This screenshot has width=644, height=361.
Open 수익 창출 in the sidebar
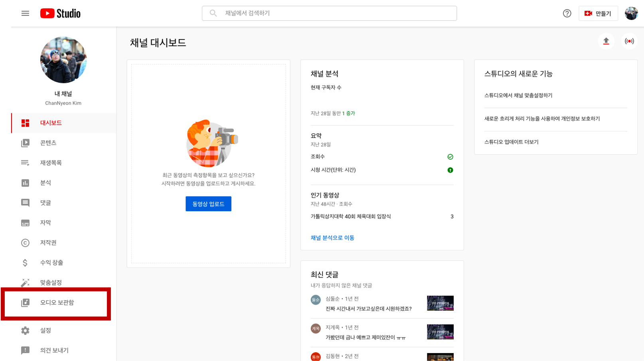(64, 263)
